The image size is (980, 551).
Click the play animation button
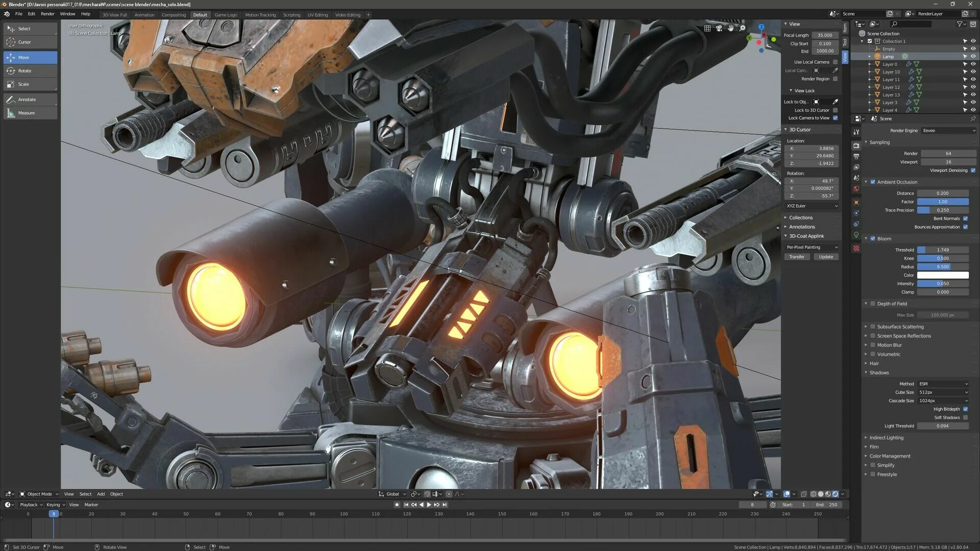pyautogui.click(x=429, y=505)
